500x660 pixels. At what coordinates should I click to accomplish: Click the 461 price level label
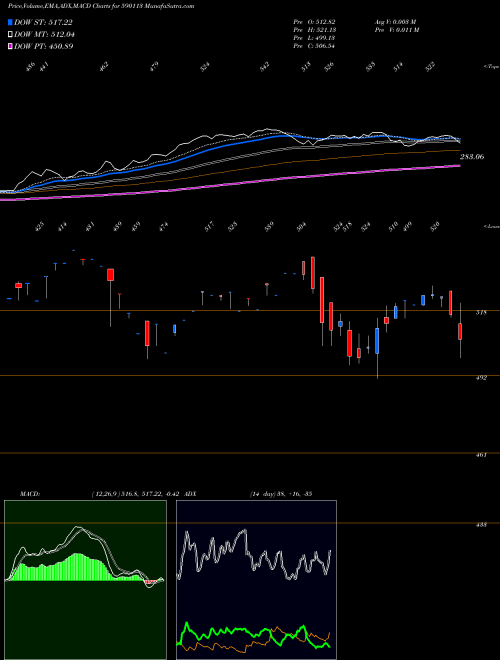coord(483,455)
